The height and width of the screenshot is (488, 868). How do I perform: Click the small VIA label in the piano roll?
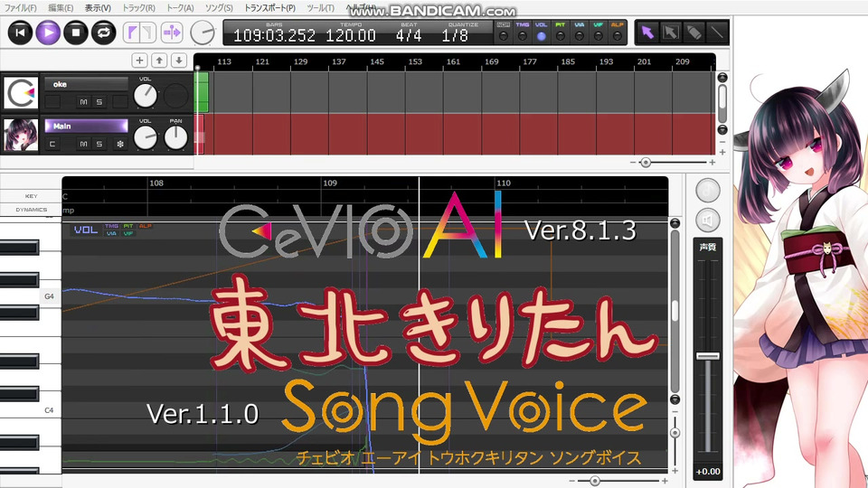pyautogui.click(x=111, y=233)
